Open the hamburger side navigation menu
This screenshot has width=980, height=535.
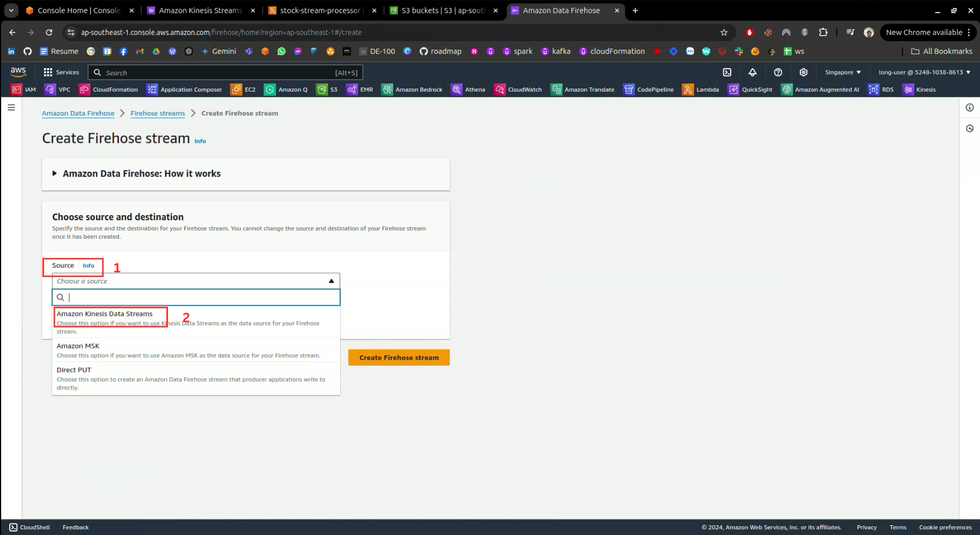click(11, 108)
